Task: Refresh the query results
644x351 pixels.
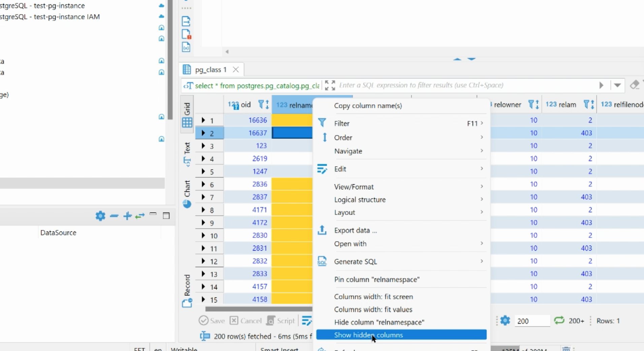Action: tap(559, 321)
